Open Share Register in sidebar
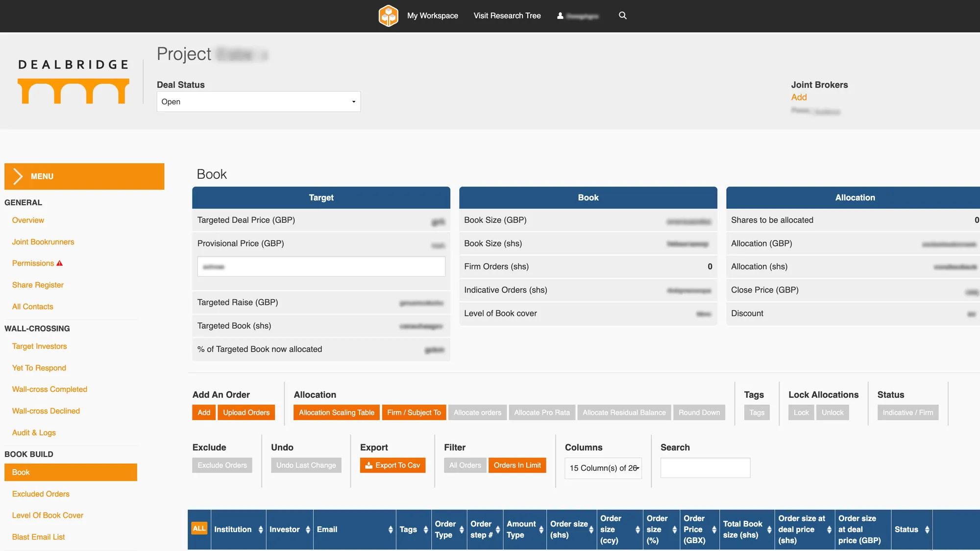 [38, 285]
